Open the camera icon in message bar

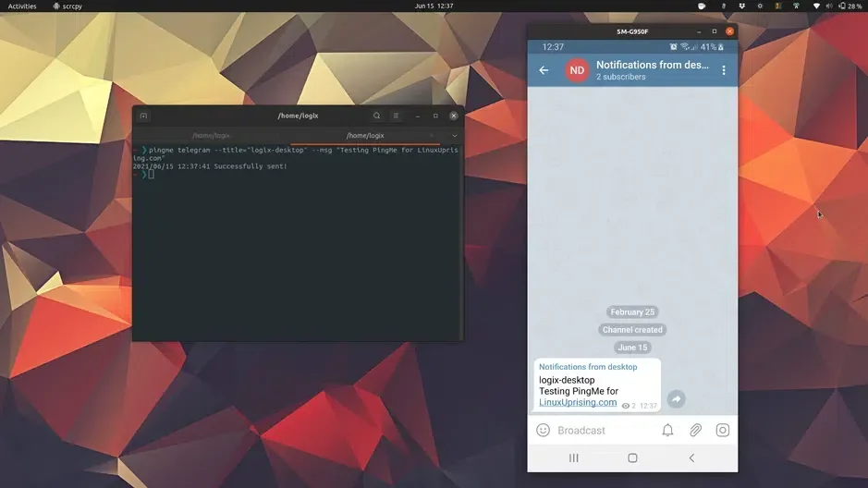click(x=723, y=430)
